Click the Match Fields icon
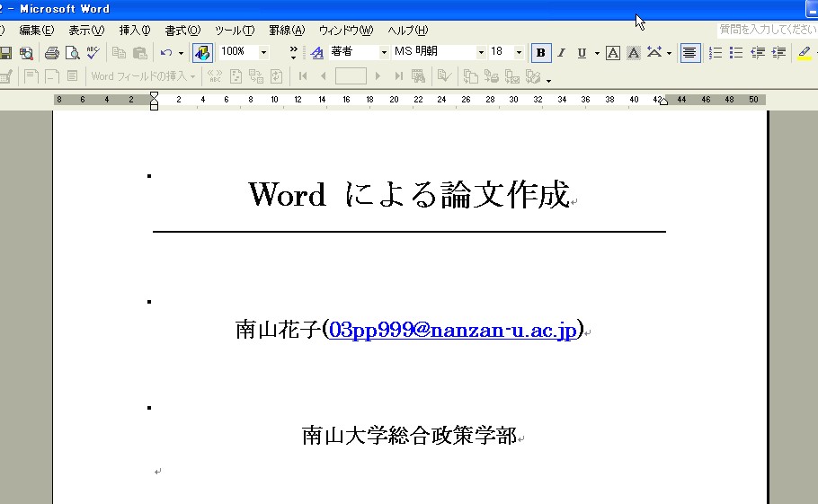The image size is (818, 504). (x=255, y=76)
